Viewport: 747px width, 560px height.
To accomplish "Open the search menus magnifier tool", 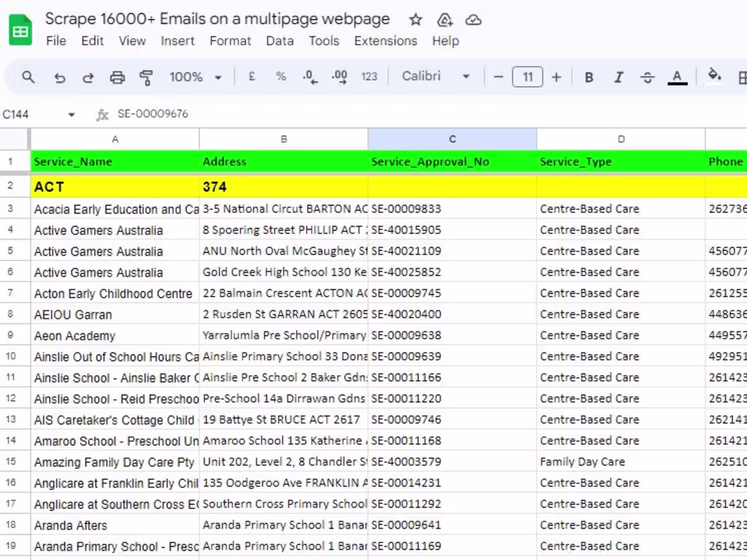I will pos(28,77).
